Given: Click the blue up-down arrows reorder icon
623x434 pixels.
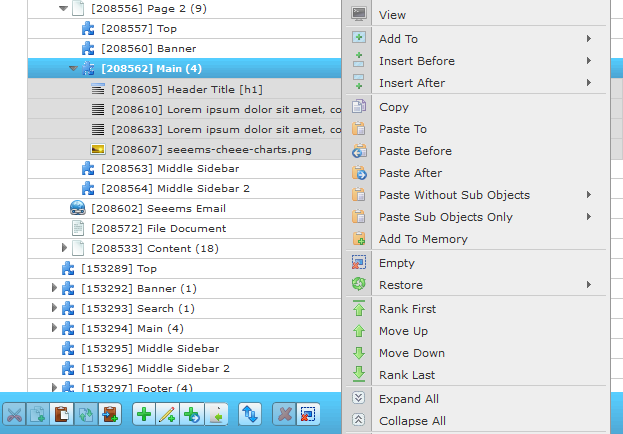Looking at the screenshot, I should click(x=250, y=415).
